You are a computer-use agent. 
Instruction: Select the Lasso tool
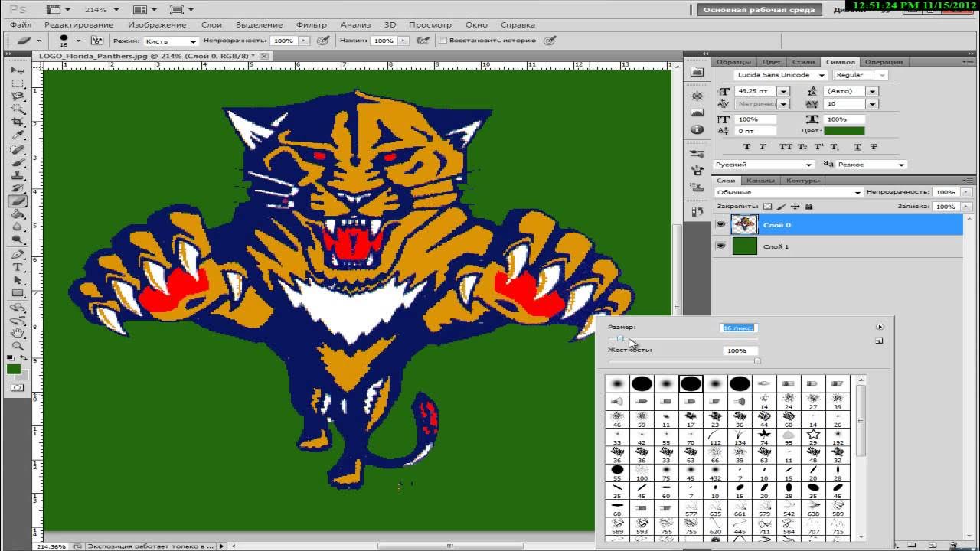point(18,96)
